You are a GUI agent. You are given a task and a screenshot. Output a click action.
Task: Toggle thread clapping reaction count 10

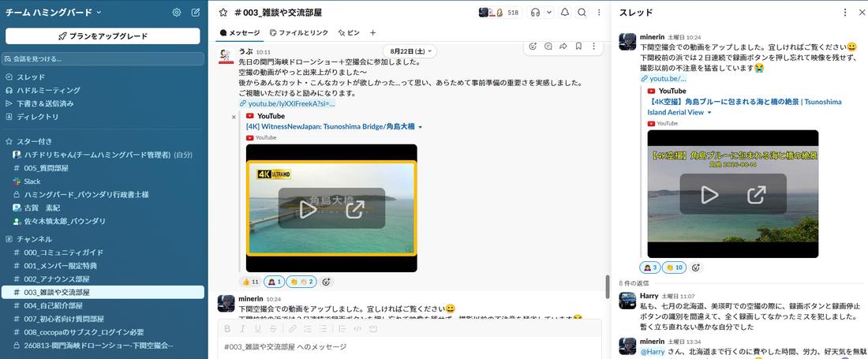click(x=674, y=267)
